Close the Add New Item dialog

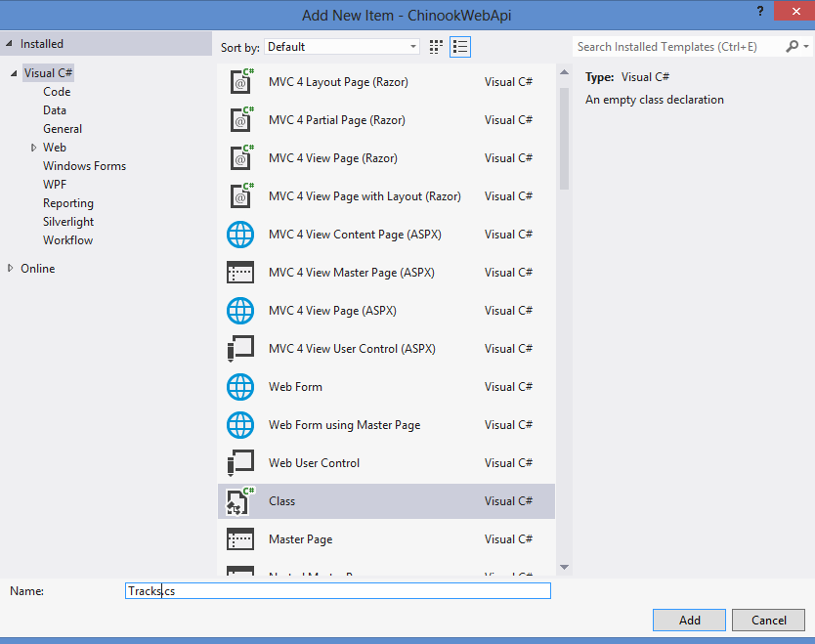(794, 11)
